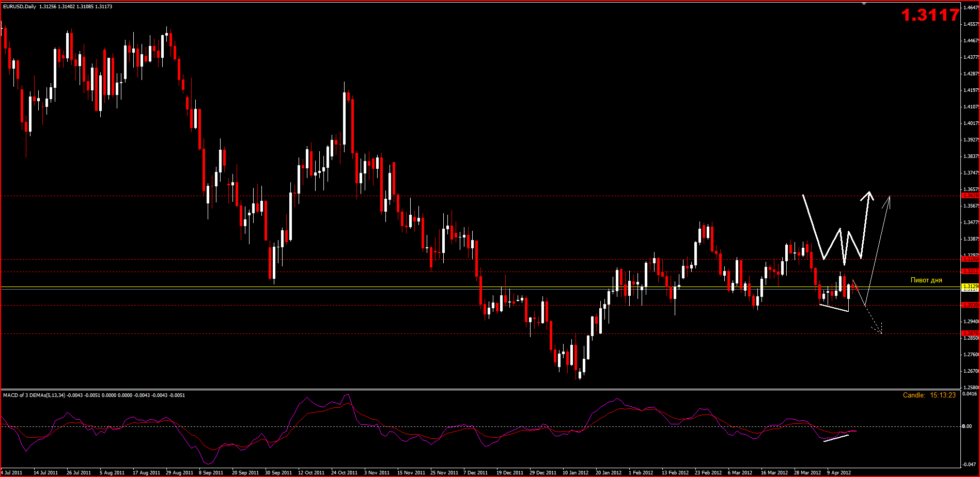Viewport: 980px width, 477px height.
Task: Click the OHLC values 1.31256 1.31402 1.31085 1.31173
Action: pos(76,7)
